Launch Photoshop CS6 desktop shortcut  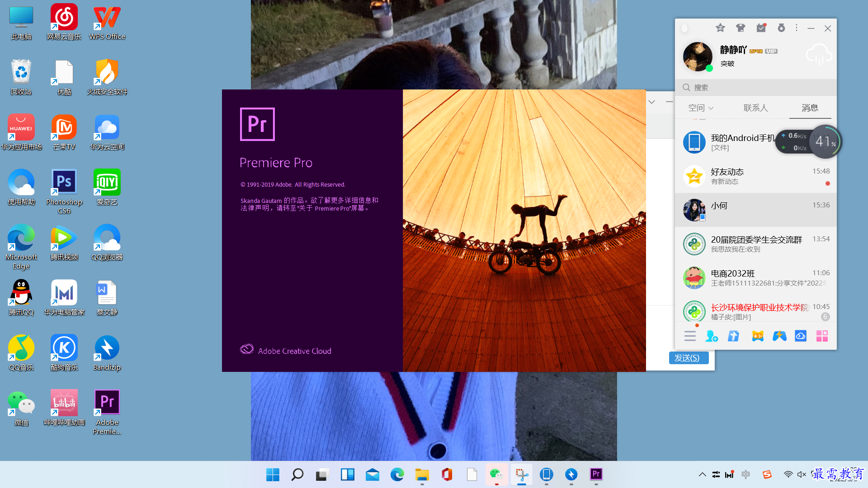coord(64,191)
